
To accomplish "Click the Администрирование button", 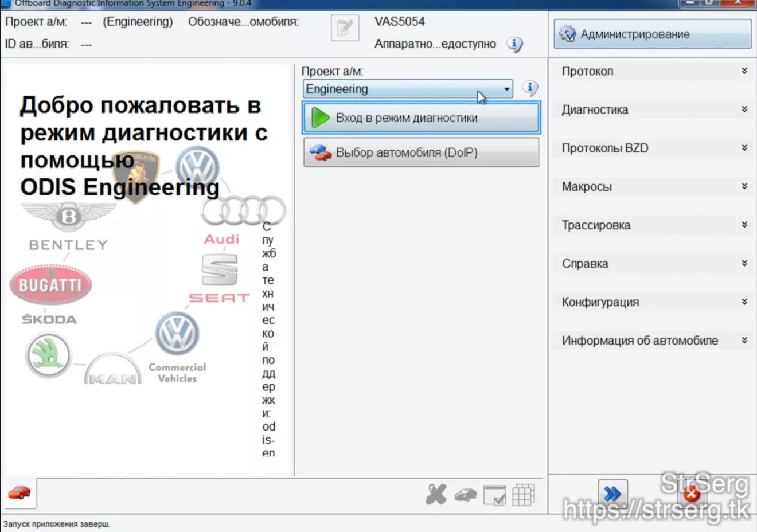I will pos(652,34).
